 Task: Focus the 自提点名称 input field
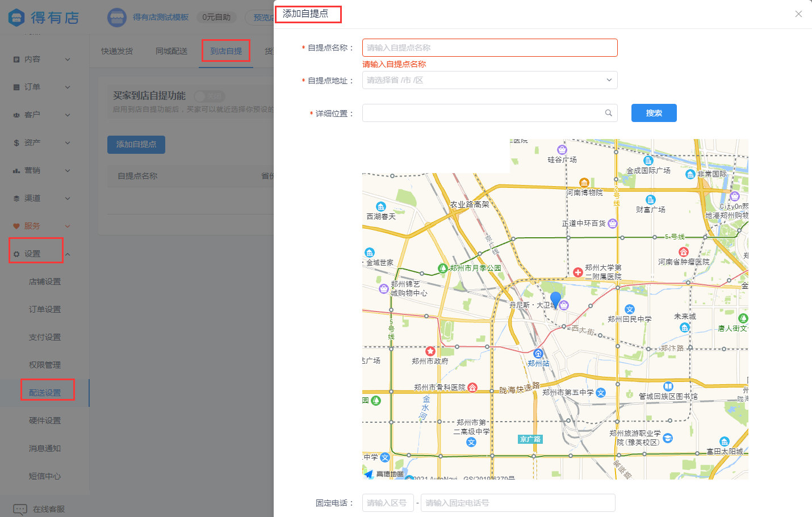click(489, 48)
